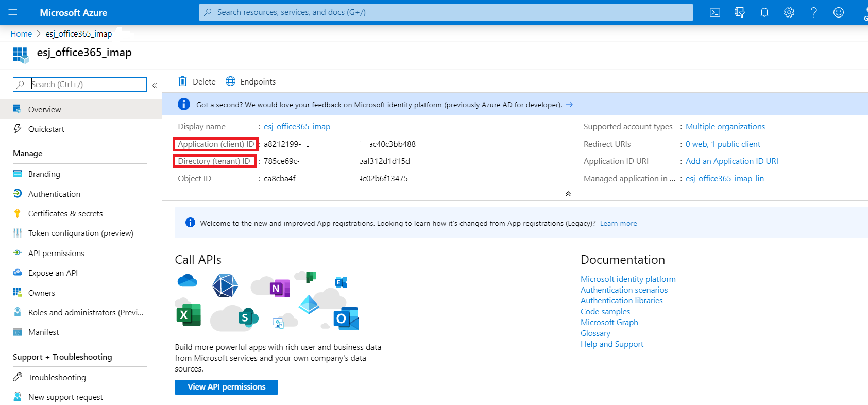
Task: Click the Add an Application ID URI link
Action: pyautogui.click(x=731, y=161)
